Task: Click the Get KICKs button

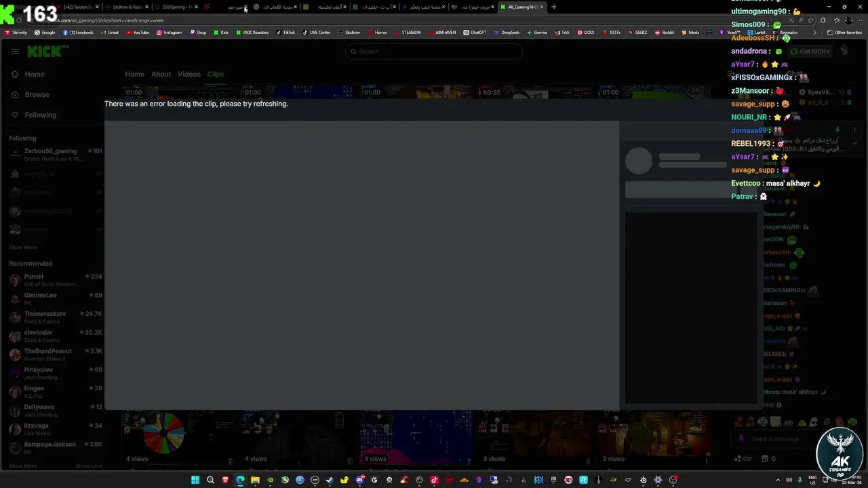Action: [x=810, y=52]
